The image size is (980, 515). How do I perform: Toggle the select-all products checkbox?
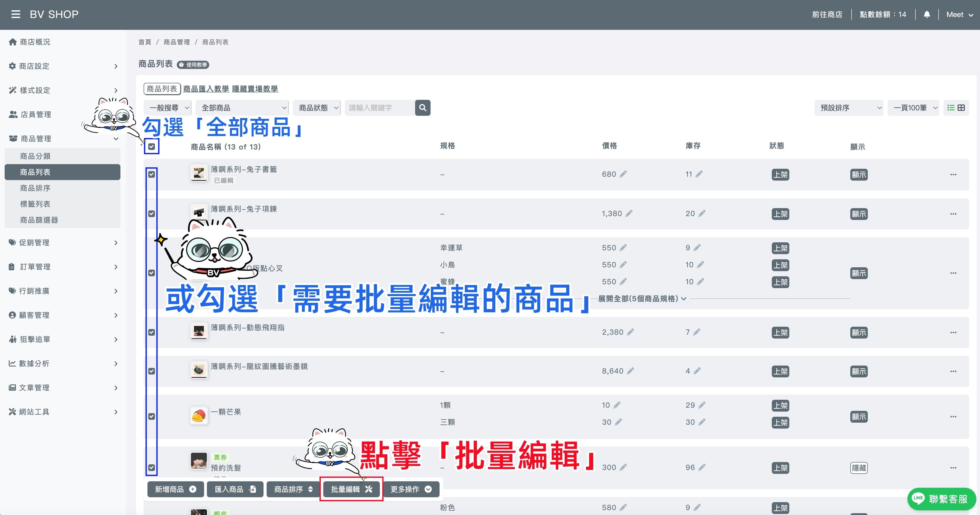click(151, 146)
